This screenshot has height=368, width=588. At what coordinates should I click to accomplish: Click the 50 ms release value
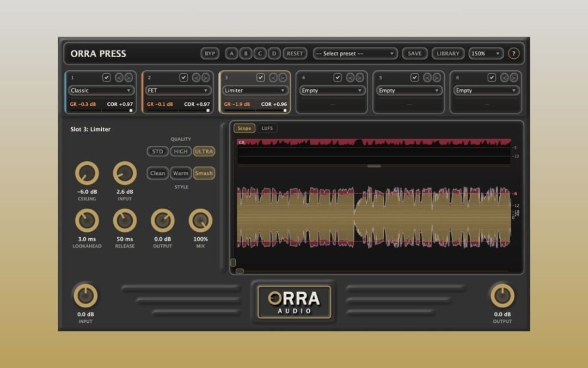(125, 239)
